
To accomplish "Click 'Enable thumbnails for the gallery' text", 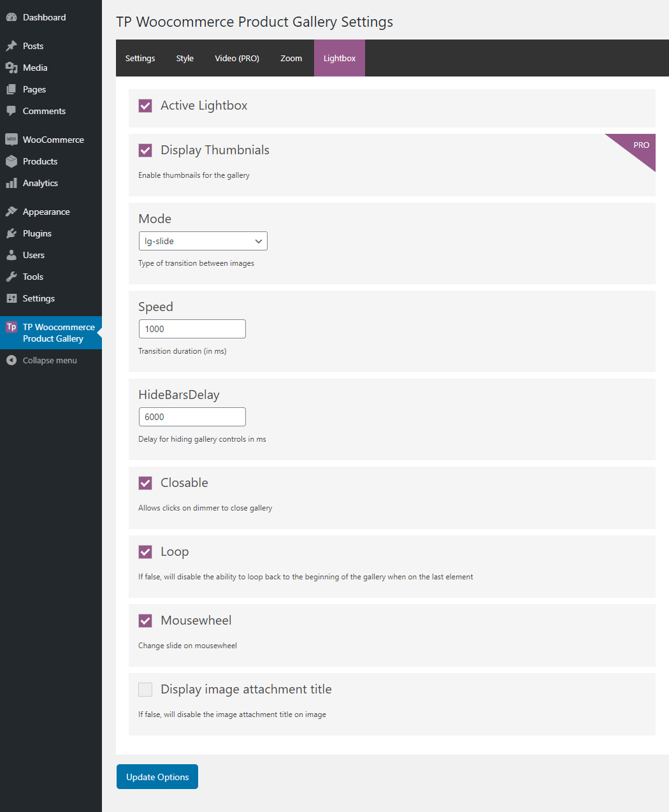I will (194, 175).
